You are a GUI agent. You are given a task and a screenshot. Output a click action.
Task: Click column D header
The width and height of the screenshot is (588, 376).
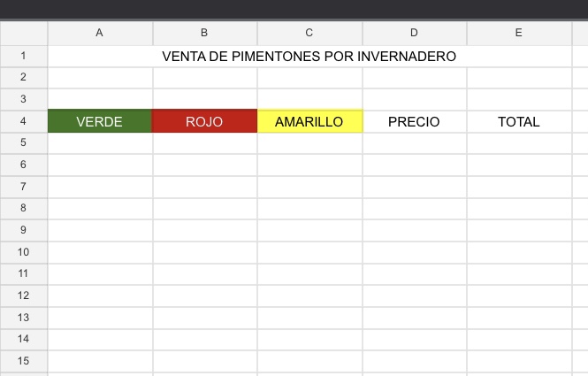415,33
